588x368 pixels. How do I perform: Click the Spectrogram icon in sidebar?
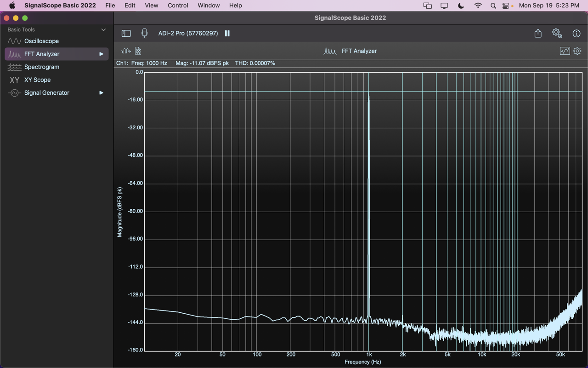(x=14, y=67)
